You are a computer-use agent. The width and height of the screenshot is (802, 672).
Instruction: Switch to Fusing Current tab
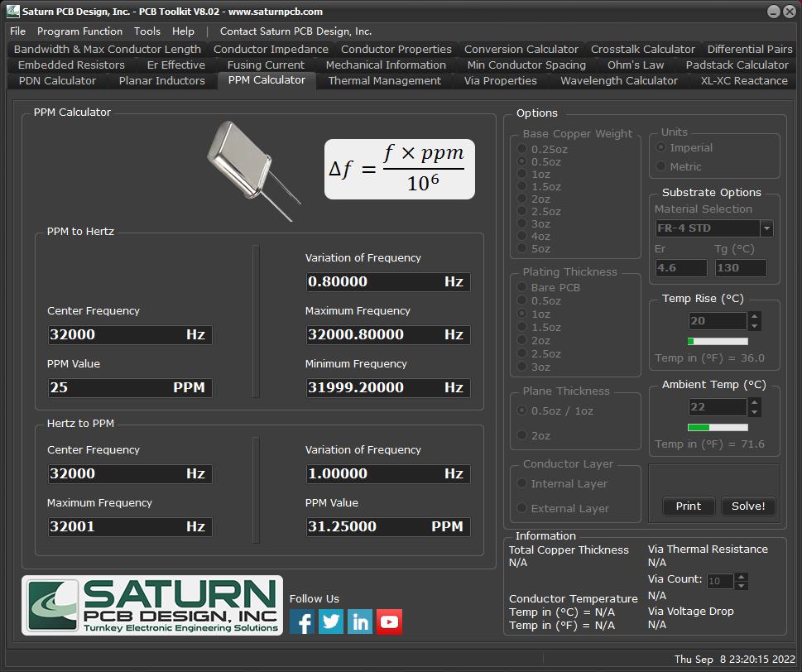point(266,65)
